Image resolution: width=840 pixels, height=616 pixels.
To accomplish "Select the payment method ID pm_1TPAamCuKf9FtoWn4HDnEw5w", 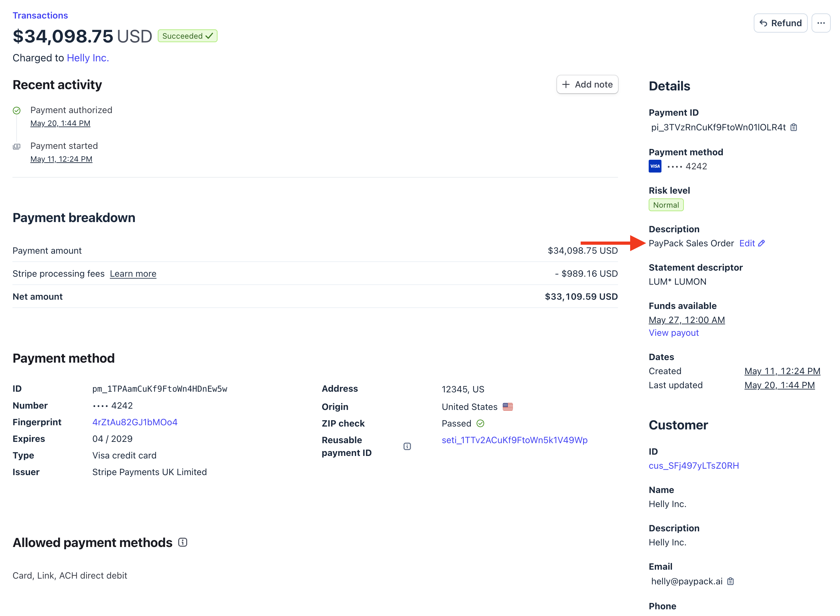I will tap(160, 389).
